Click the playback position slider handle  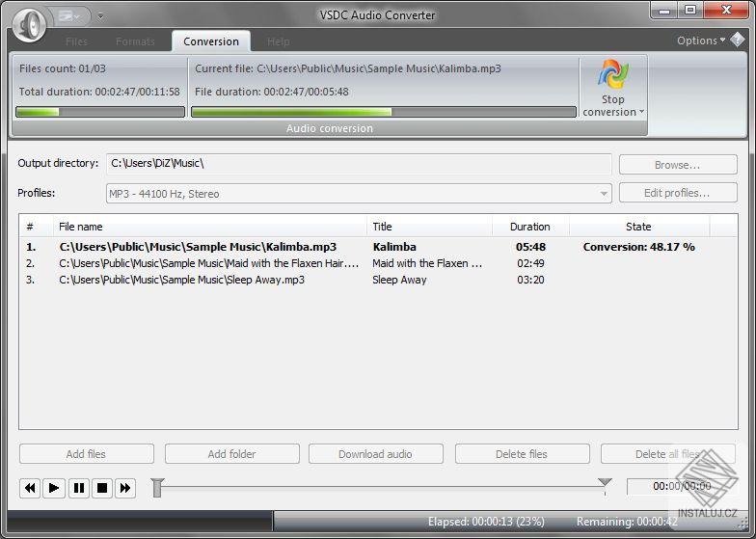157,488
